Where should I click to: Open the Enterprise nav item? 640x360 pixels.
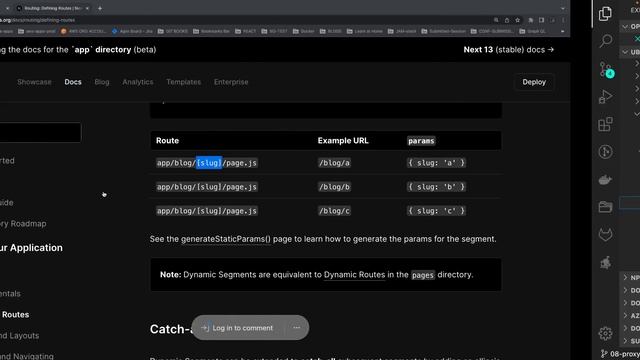tap(231, 82)
